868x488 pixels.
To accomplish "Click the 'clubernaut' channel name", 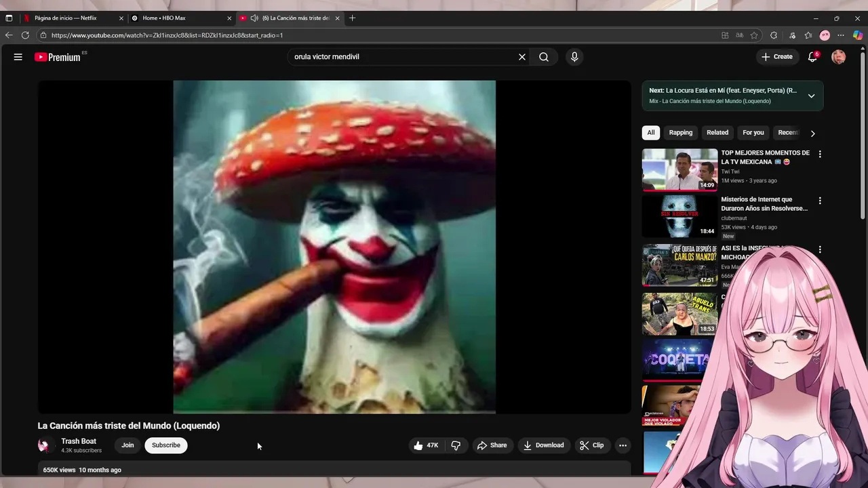I will point(734,218).
